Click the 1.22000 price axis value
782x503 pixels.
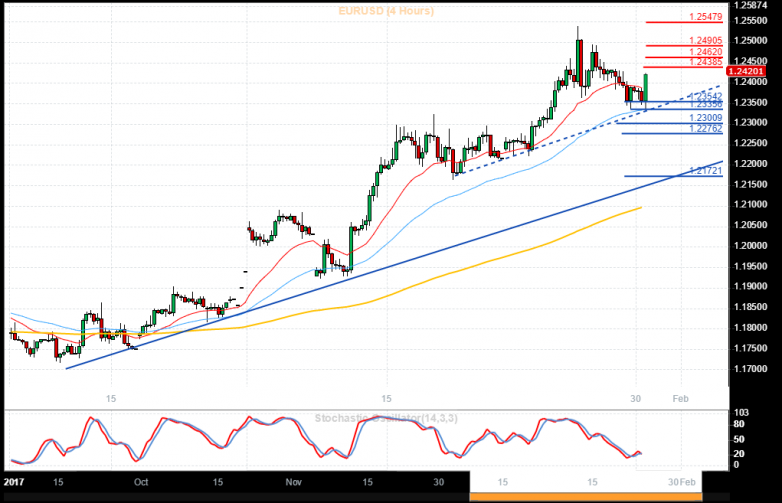pyautogui.click(x=751, y=164)
